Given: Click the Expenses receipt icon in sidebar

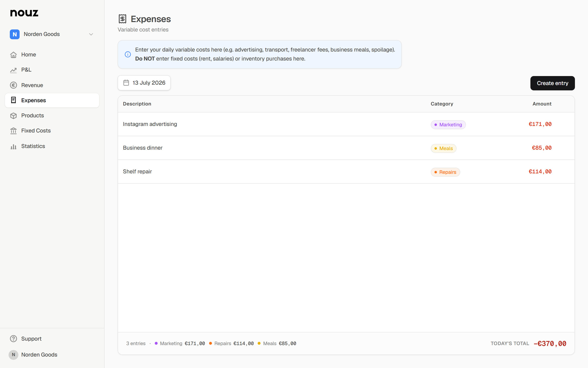Looking at the screenshot, I should [13, 100].
